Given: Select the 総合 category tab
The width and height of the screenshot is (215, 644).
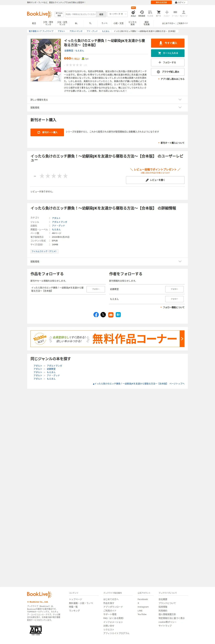Looking at the screenshot, I should 34,23.
